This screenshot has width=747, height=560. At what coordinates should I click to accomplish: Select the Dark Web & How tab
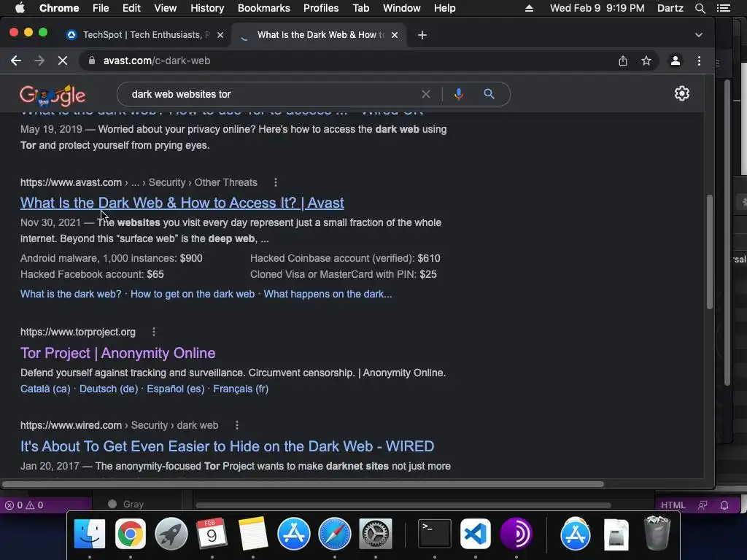tap(320, 35)
